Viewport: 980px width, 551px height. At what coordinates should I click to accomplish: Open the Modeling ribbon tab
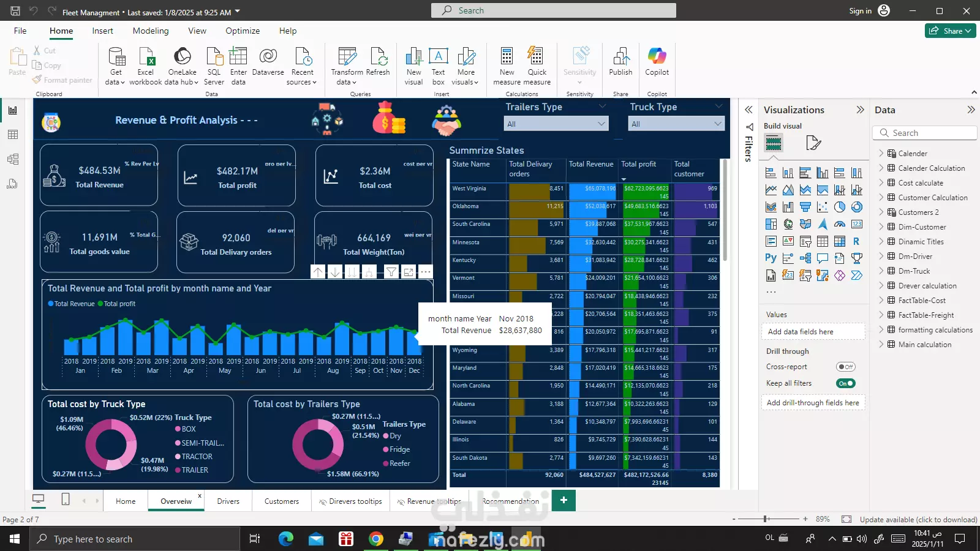151,31
